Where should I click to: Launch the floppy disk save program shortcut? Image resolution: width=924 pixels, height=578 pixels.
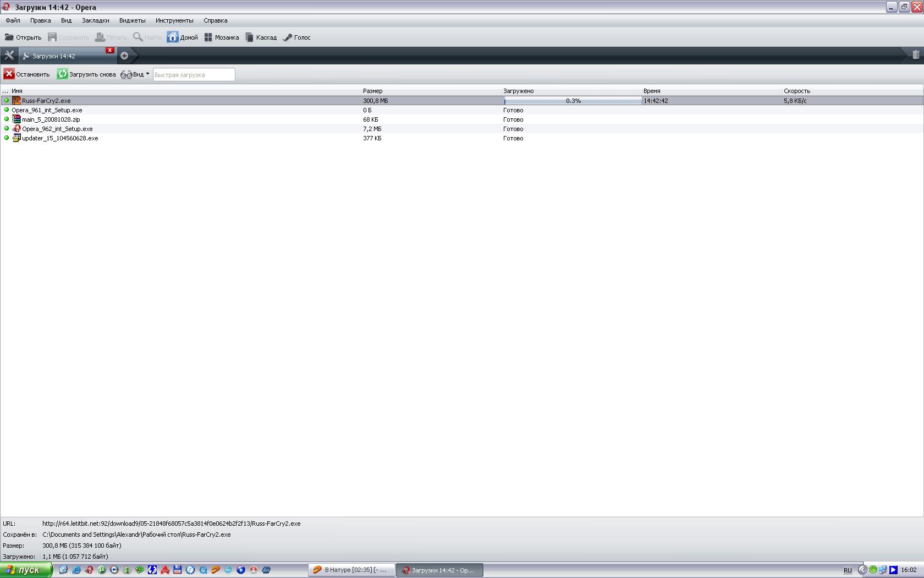[178, 570]
